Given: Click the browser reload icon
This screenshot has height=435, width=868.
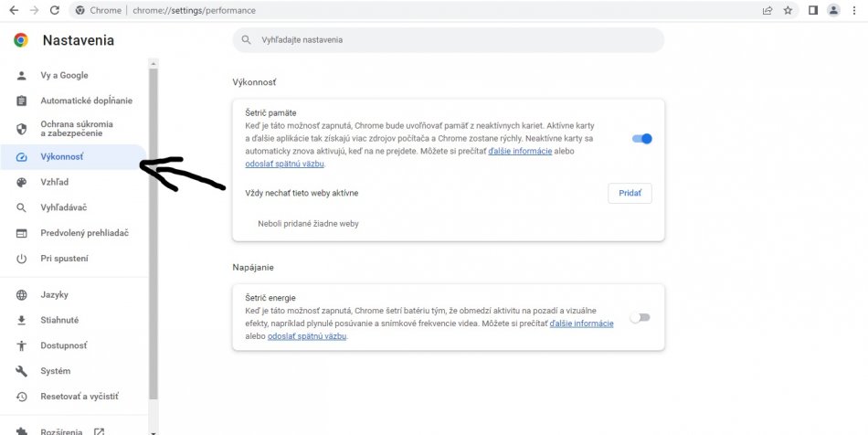Looking at the screenshot, I should [x=55, y=10].
